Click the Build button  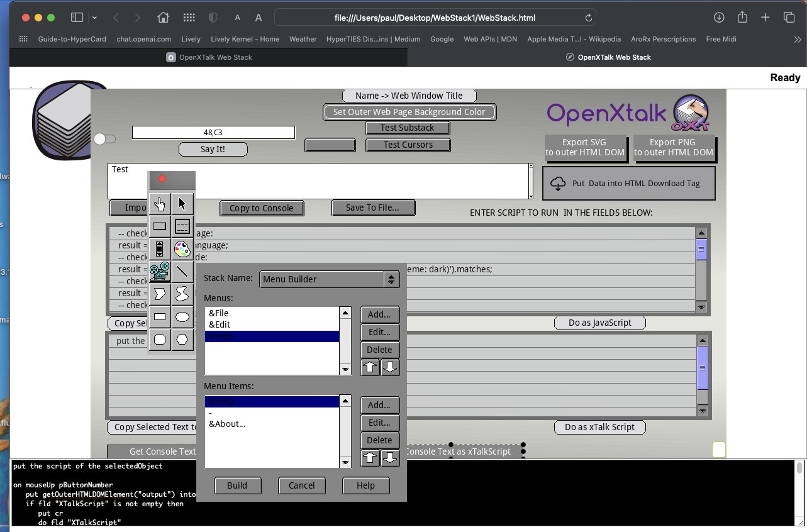coord(237,485)
